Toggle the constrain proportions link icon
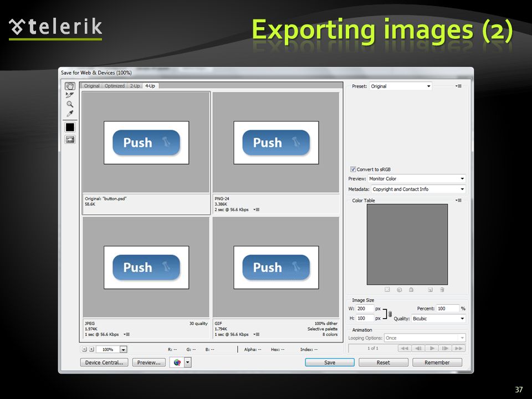Viewport: 532px width, 399px height. click(390, 314)
